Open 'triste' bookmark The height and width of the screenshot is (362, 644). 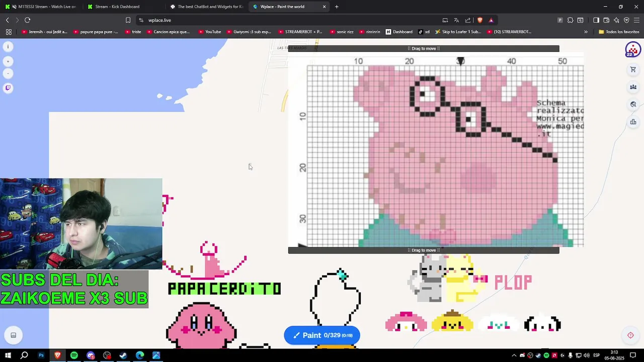[132, 32]
